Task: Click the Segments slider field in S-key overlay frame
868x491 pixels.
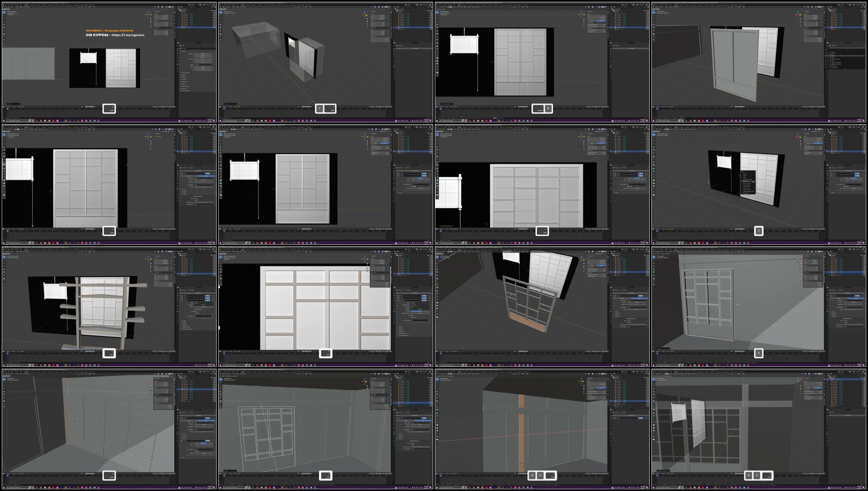Action: pyautogui.click(x=853, y=304)
